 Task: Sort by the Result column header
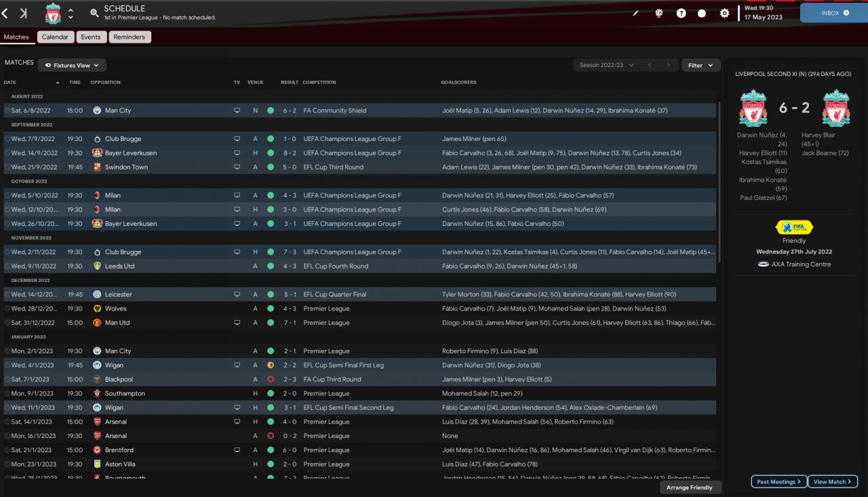290,83
